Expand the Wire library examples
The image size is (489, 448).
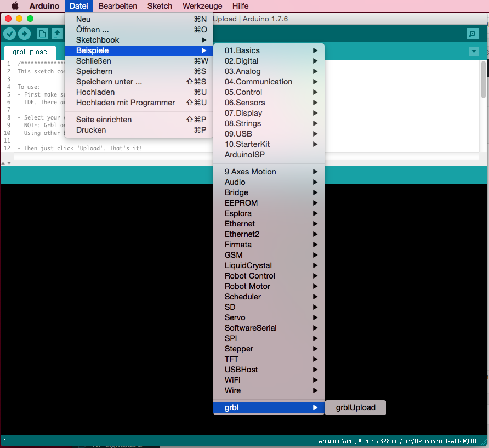click(x=269, y=390)
